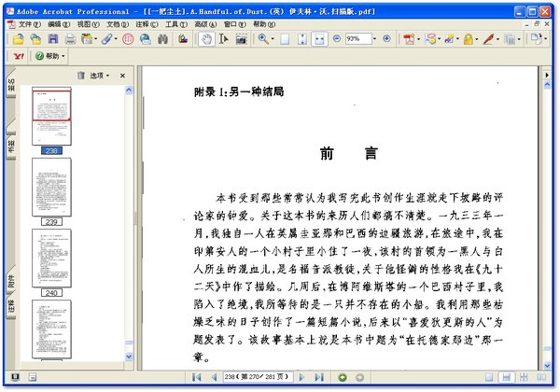Image resolution: width=560 pixels, height=392 pixels.
Task: Click the gray Next View arrow
Action: 360,377
